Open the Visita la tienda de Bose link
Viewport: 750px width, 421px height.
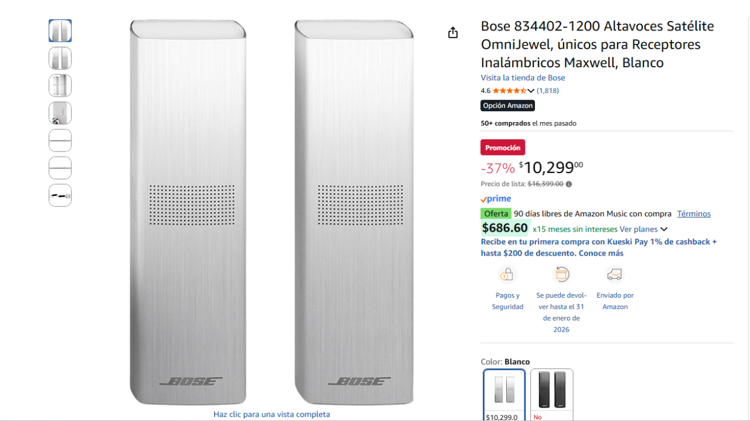point(522,78)
